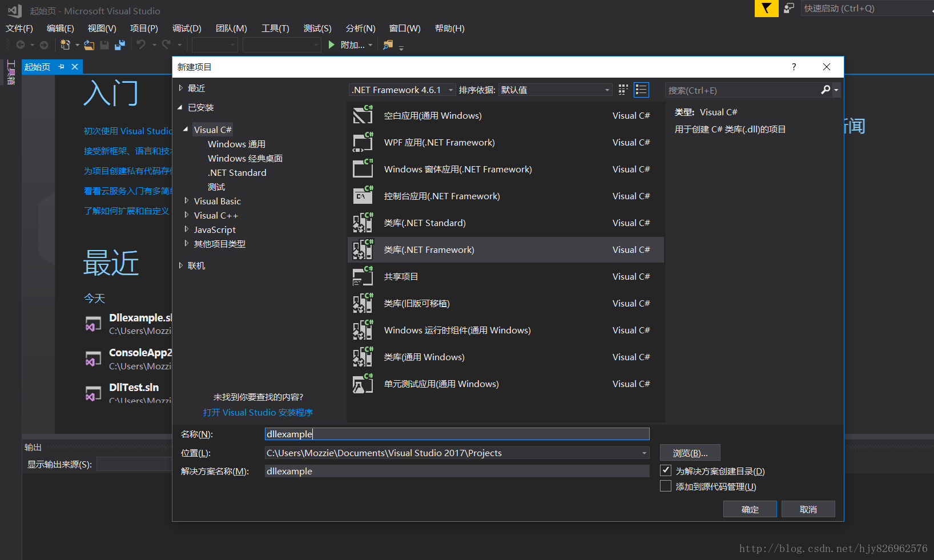Pin the Start Page tab
This screenshot has height=560, width=934.
point(61,67)
